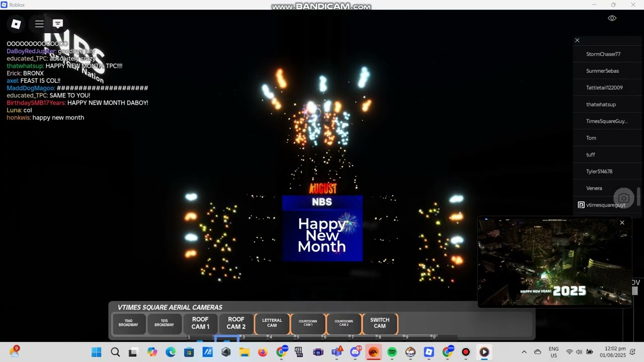Click the Switch Cam button

(x=380, y=324)
